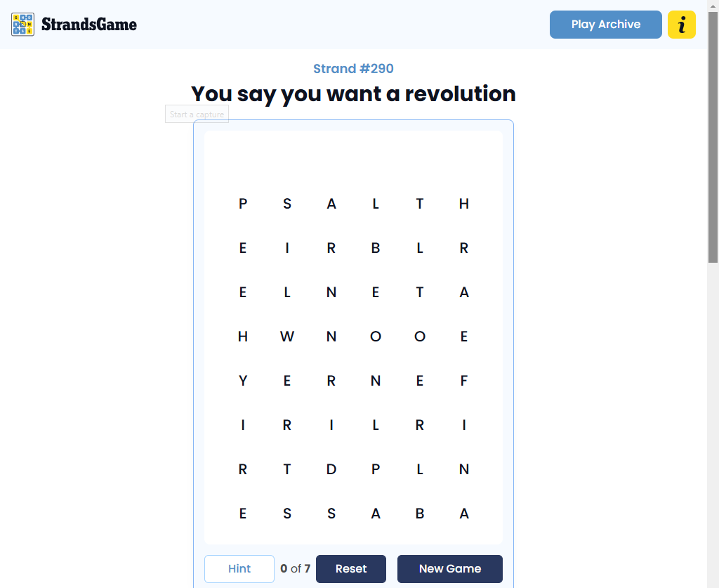Tap the letter D in the grid
The height and width of the screenshot is (588, 719).
331,469
